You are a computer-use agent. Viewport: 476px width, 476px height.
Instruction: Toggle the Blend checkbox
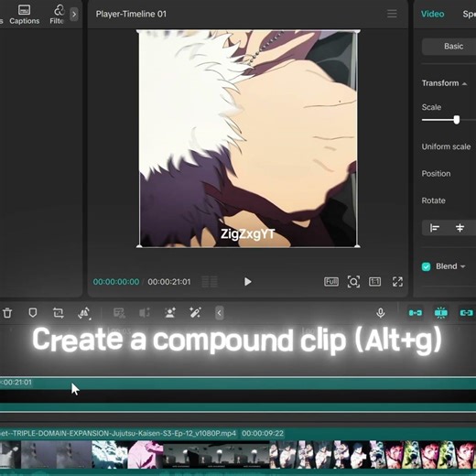pyautogui.click(x=426, y=266)
